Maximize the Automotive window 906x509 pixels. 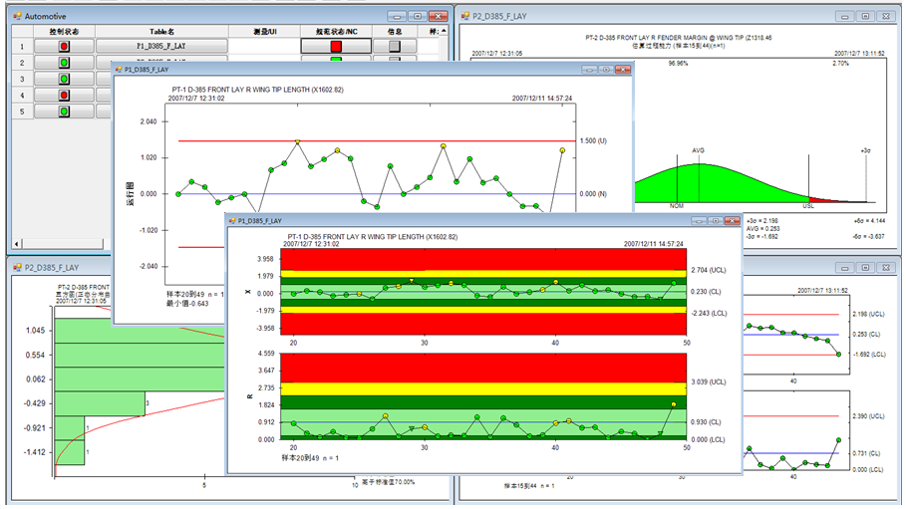[x=418, y=16]
